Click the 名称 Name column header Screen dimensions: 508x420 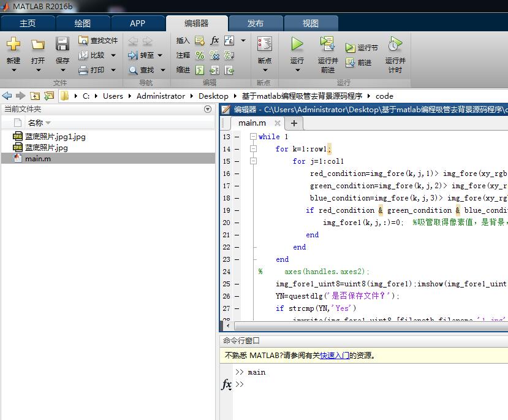pyautogui.click(x=36, y=123)
